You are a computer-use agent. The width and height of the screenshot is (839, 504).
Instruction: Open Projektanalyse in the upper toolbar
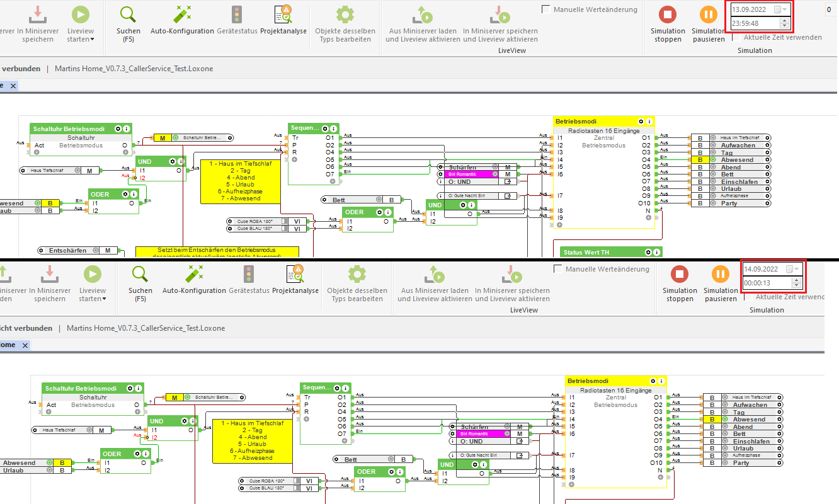click(x=283, y=14)
